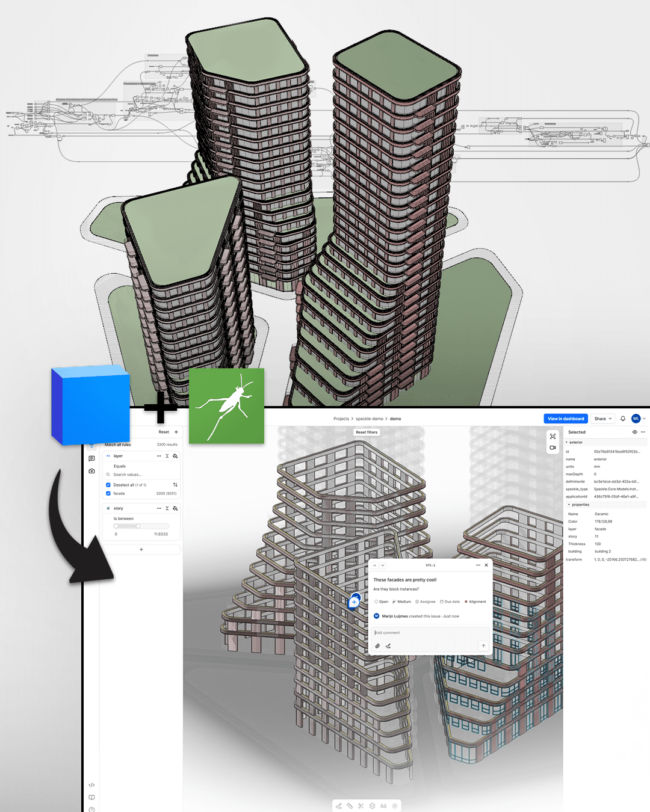Screen dimensions: 650x812
Task: Select the glasses view modes tool in bottom toolbar
Action: [x=383, y=806]
